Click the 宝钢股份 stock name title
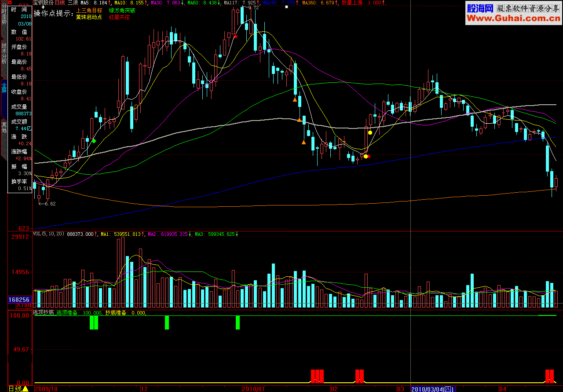 43,3
